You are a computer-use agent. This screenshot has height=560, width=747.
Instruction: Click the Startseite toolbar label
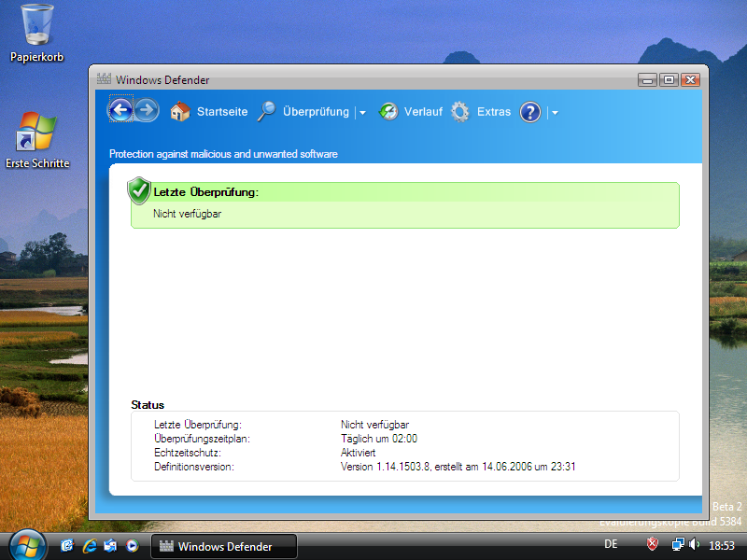[x=222, y=112]
